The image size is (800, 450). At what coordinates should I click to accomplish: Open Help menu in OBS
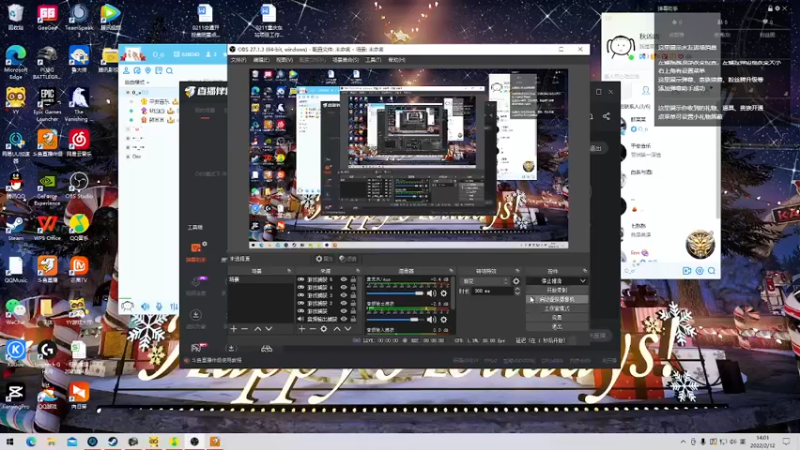(x=396, y=60)
